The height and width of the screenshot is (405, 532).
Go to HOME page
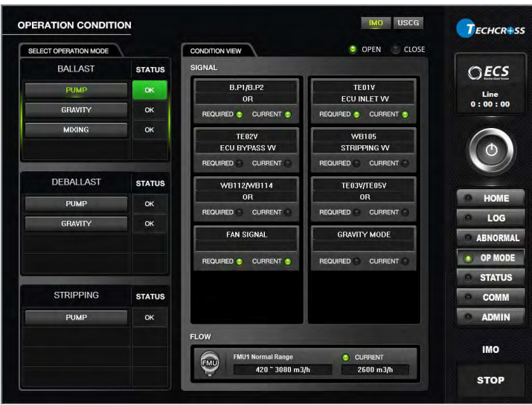pos(490,198)
